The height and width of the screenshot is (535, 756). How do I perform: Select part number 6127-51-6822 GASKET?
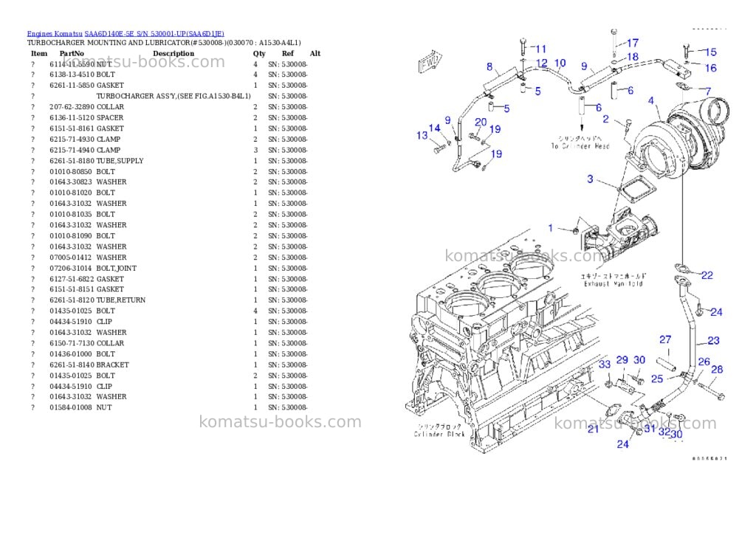click(86, 279)
